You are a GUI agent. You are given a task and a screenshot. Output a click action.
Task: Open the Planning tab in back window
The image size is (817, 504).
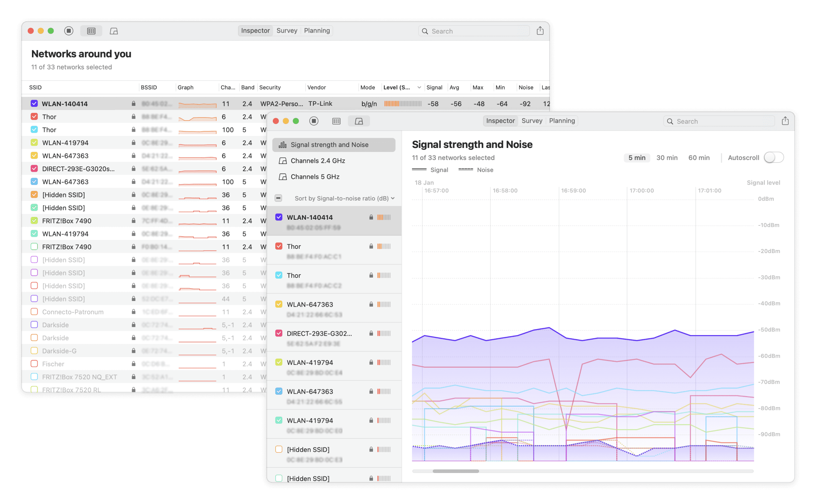click(x=317, y=31)
